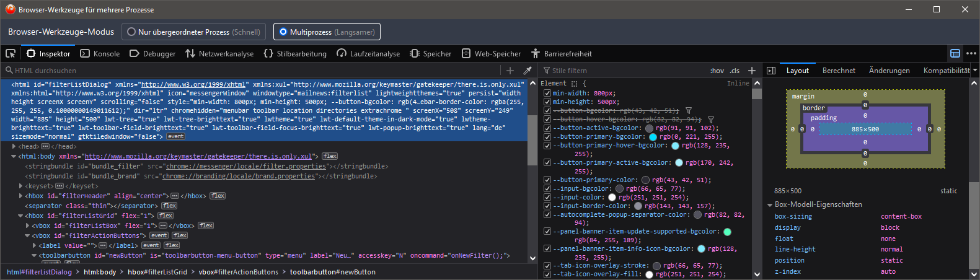Add new style rule plus icon
Viewport: 980px width, 280px height.
coord(752,71)
